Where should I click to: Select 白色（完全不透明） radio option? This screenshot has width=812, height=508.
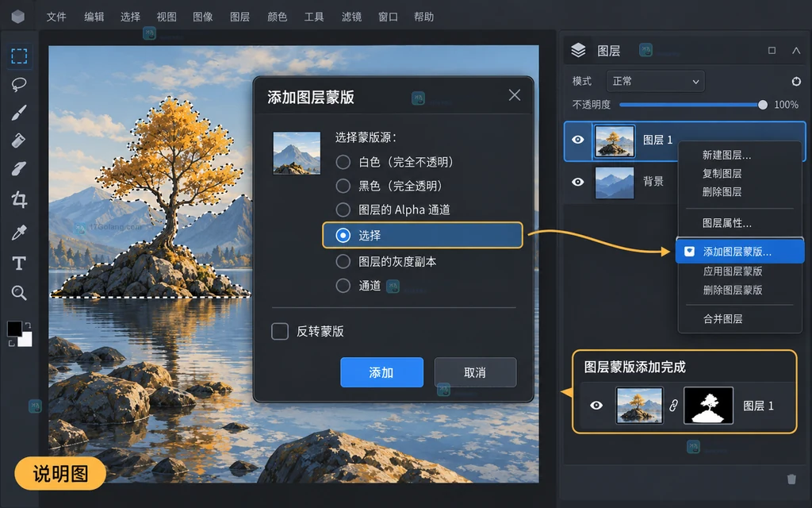[x=343, y=162]
